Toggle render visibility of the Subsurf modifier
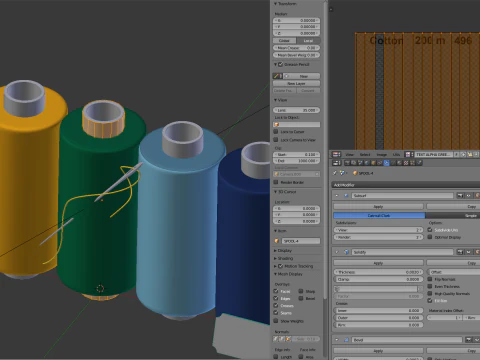Screen dimensions: 480x360 coord(460,196)
